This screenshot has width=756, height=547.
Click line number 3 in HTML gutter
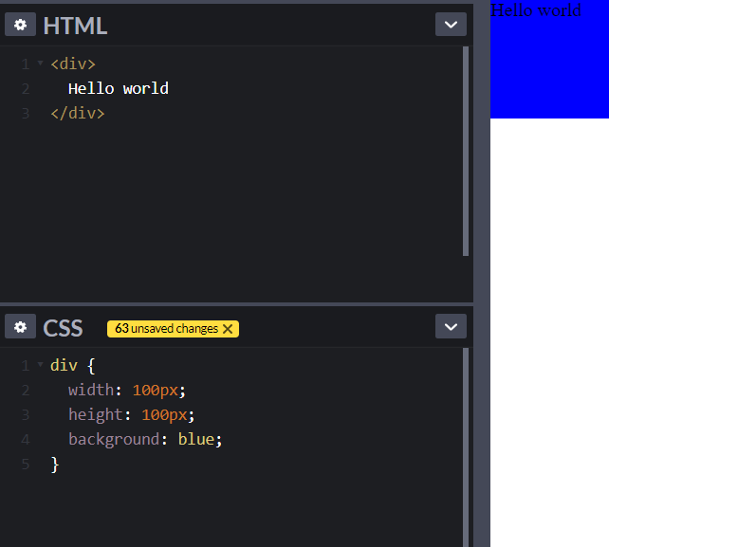pyautogui.click(x=26, y=113)
